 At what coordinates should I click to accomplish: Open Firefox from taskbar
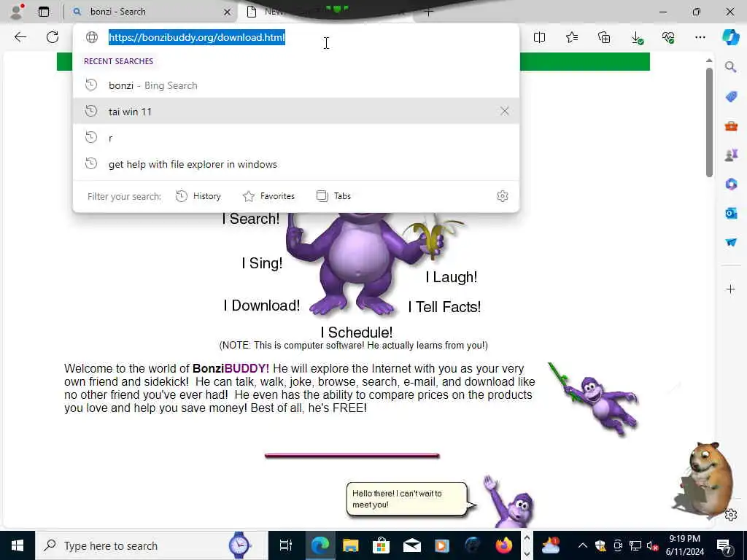[503, 545]
